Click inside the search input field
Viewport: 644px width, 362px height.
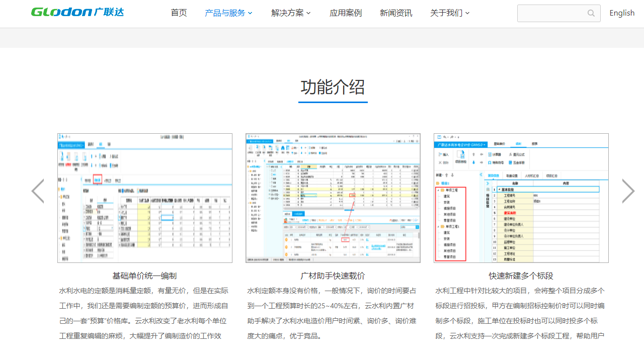coord(551,13)
